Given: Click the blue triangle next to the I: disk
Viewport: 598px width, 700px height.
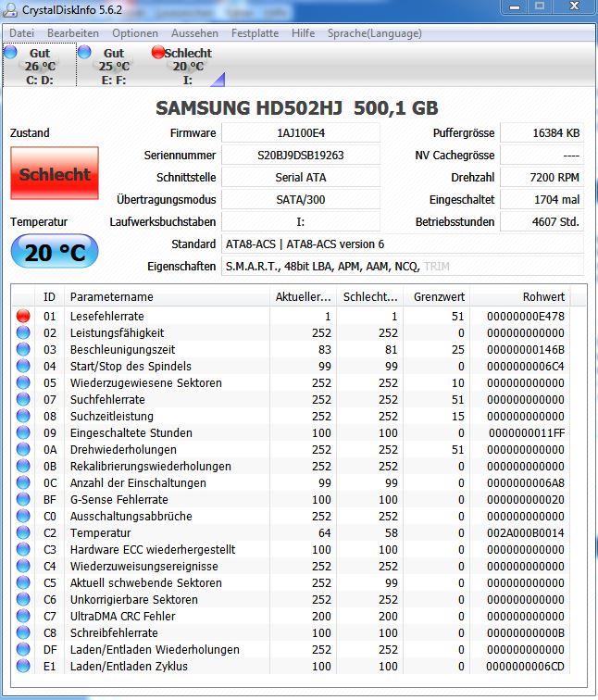Looking at the screenshot, I should pos(218,79).
